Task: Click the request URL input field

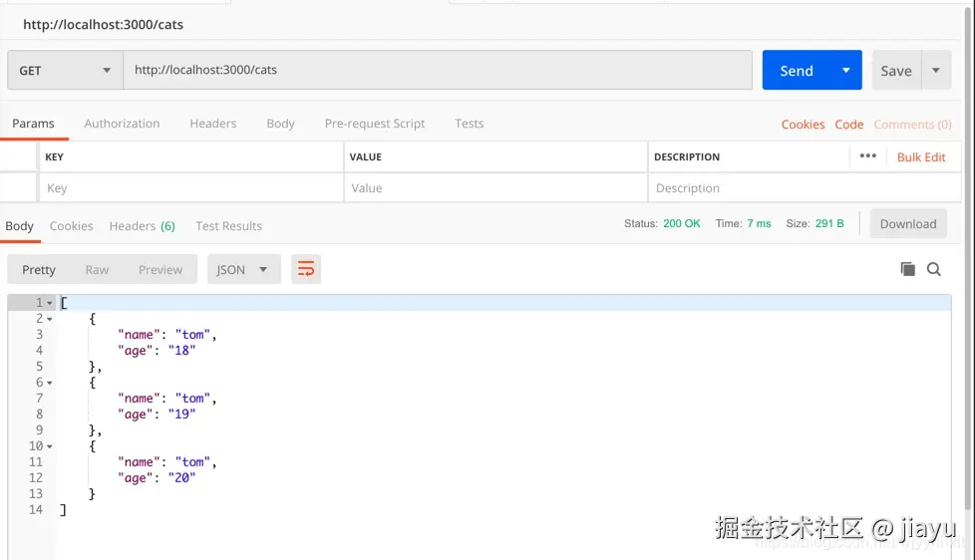Action: (438, 70)
